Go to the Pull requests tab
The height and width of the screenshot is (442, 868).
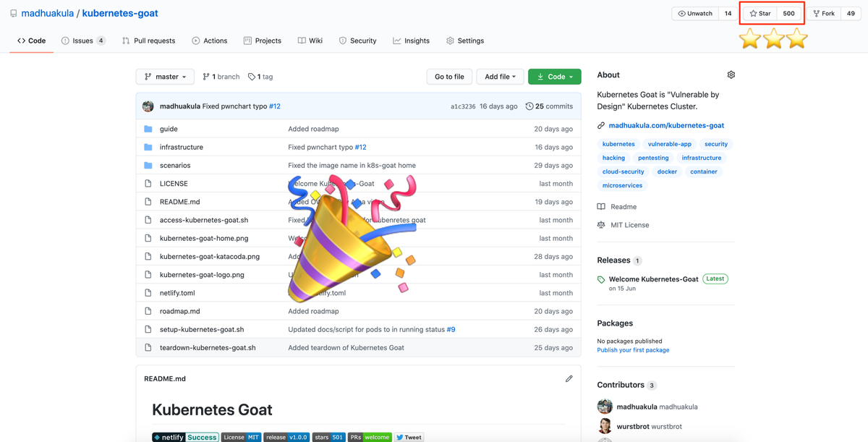[x=148, y=41]
